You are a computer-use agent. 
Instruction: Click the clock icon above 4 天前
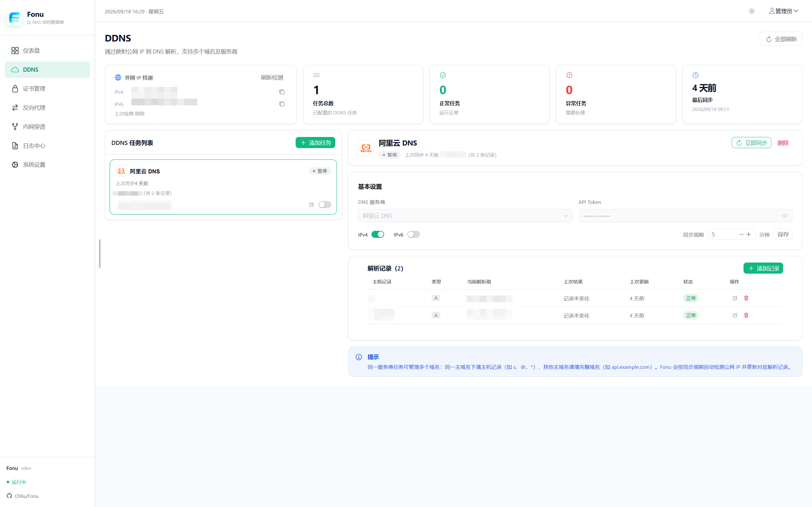[x=696, y=75]
